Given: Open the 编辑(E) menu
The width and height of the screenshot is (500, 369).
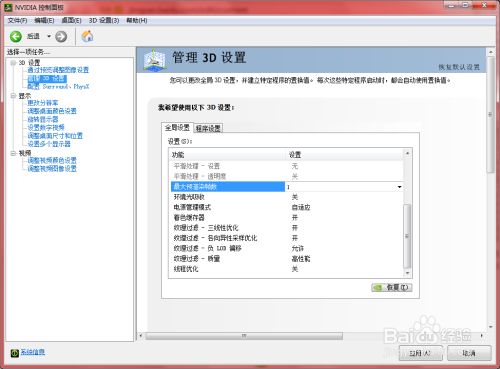Looking at the screenshot, I should [x=44, y=21].
